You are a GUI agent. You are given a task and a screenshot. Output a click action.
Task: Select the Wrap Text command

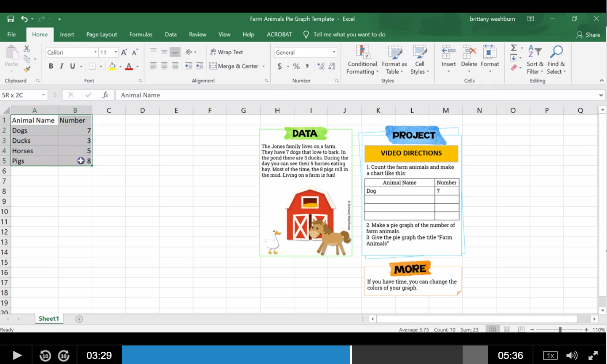(x=230, y=52)
